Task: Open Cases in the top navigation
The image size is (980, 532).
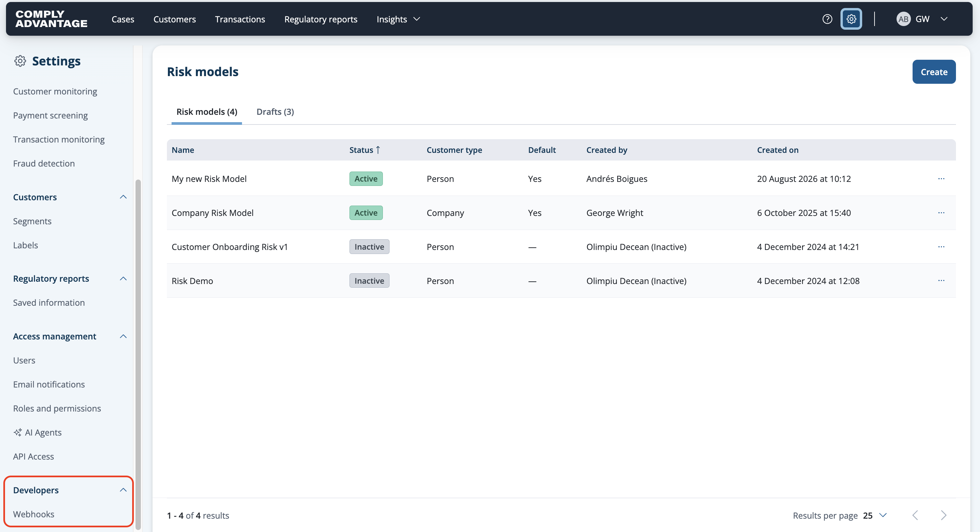Action: 123,19
